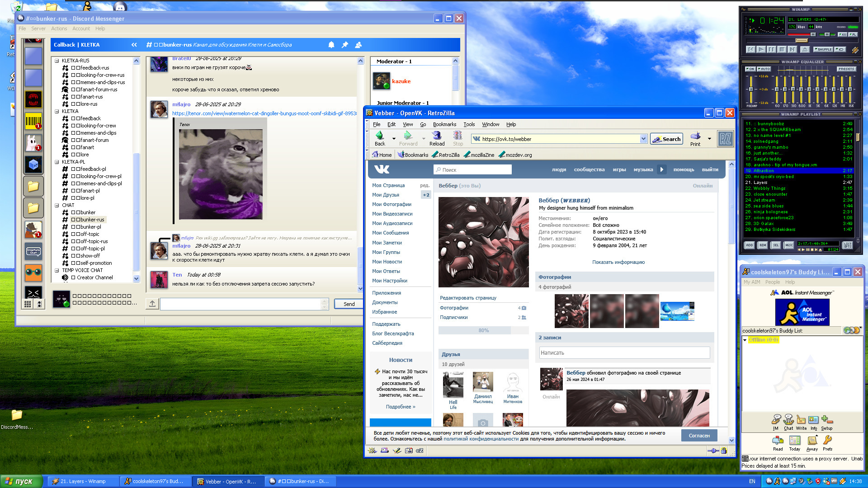Collapse the Offline buddy group
The height and width of the screenshot is (488, 868).
point(745,340)
